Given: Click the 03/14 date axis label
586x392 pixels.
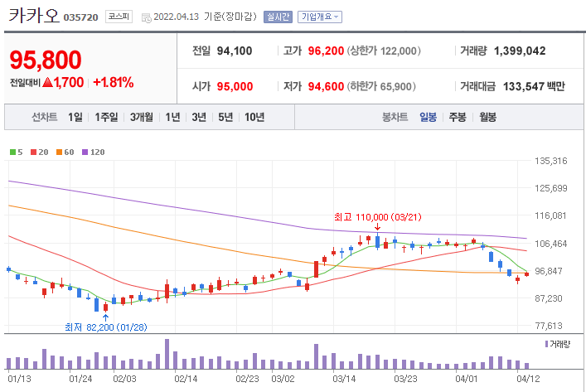Looking at the screenshot, I should coord(344,379).
